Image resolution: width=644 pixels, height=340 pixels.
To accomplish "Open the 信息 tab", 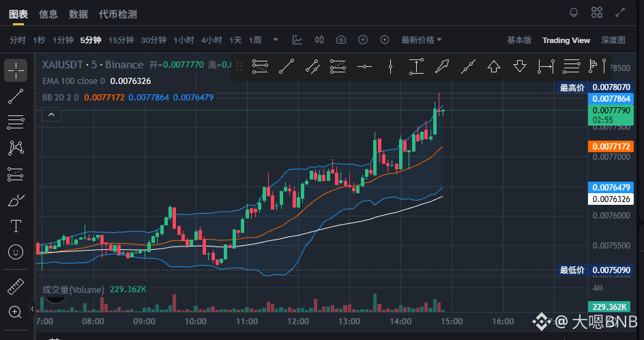I will 48,14.
